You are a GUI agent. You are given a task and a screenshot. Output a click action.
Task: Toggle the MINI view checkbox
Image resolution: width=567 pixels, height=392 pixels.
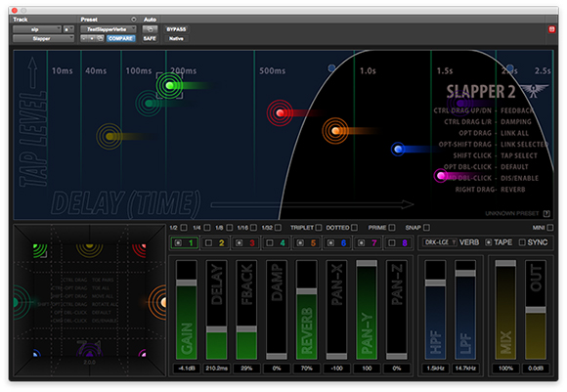(550, 228)
